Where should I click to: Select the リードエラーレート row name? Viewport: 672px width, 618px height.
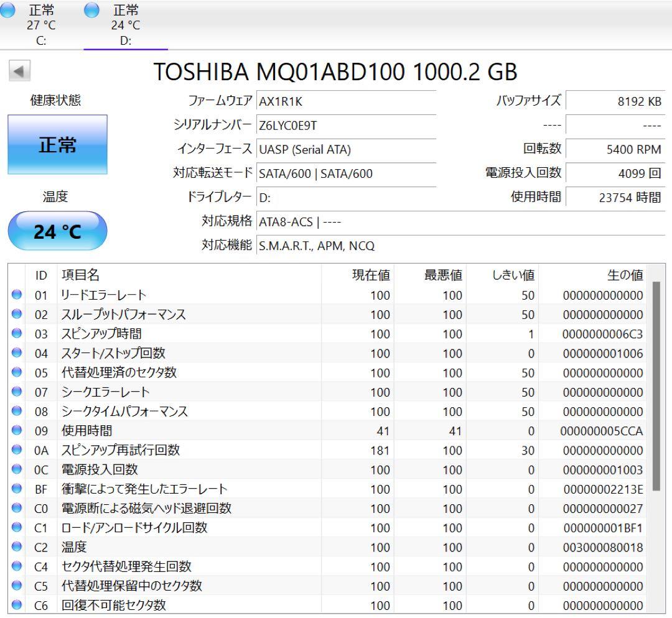coord(103,295)
